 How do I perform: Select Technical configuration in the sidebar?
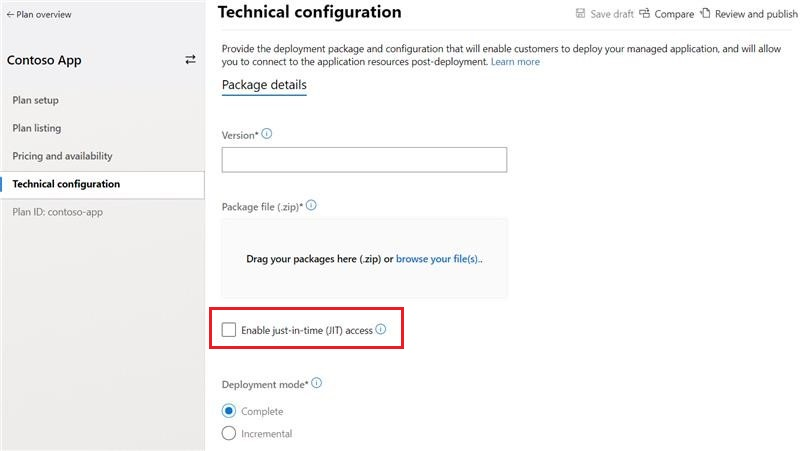point(66,184)
